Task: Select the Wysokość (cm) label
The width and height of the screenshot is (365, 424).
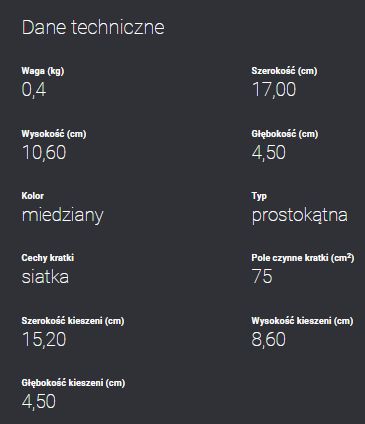Action: click(x=54, y=134)
